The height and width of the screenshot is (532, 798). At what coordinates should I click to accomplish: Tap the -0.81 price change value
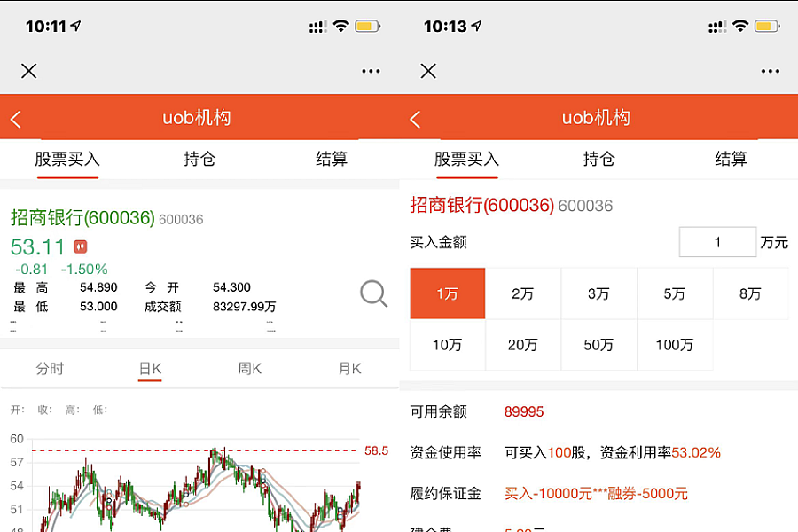pos(32,269)
